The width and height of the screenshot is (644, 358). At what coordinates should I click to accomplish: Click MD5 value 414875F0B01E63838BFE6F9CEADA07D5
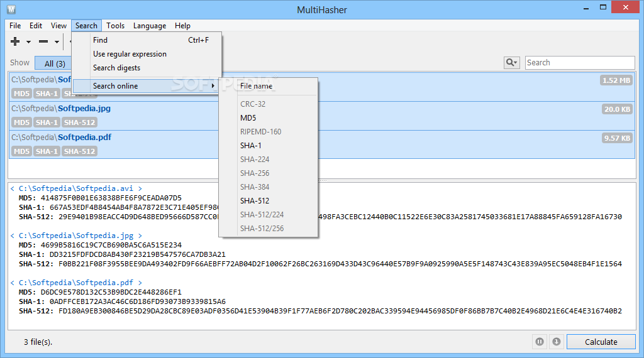point(111,198)
